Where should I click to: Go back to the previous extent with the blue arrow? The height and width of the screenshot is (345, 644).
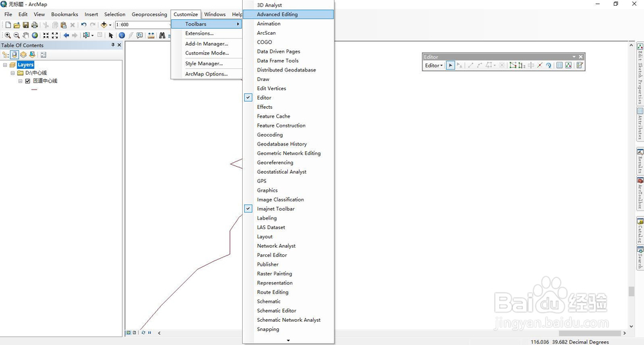tap(66, 35)
